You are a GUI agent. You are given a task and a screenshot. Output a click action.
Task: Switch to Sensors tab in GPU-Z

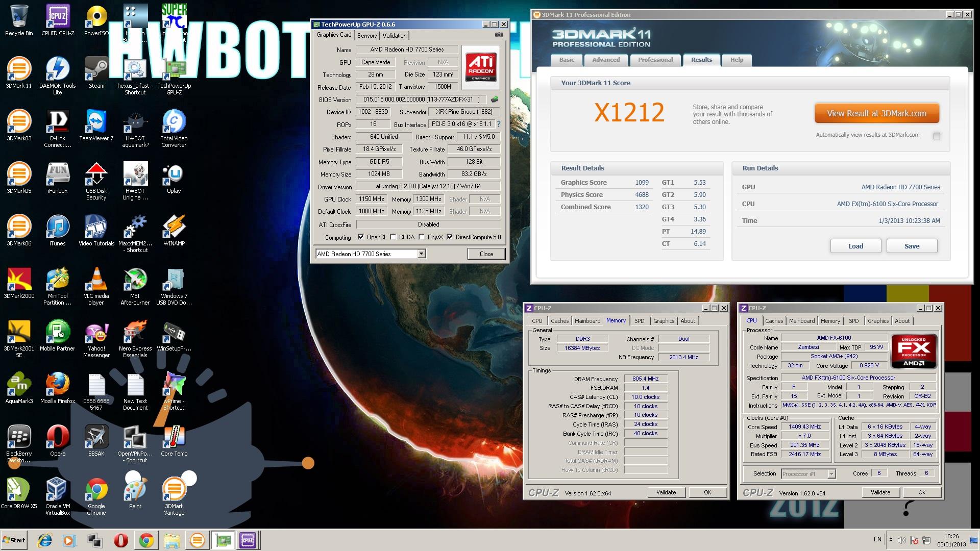(367, 35)
